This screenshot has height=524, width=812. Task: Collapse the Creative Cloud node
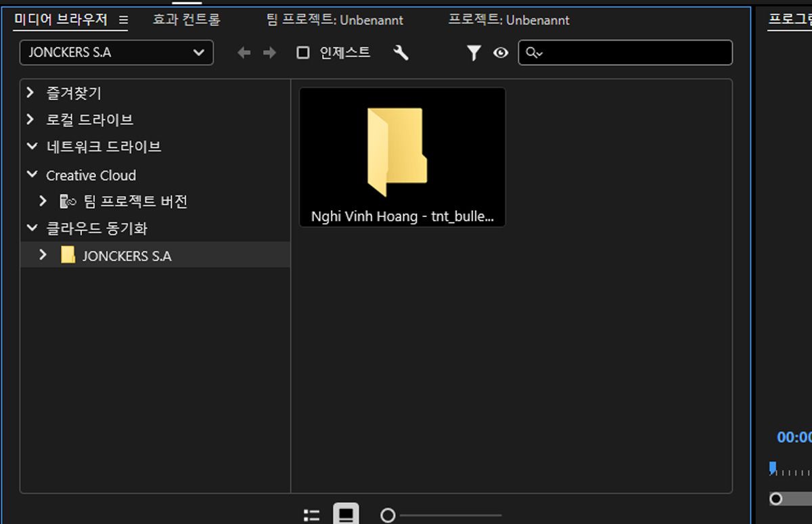[x=32, y=174]
